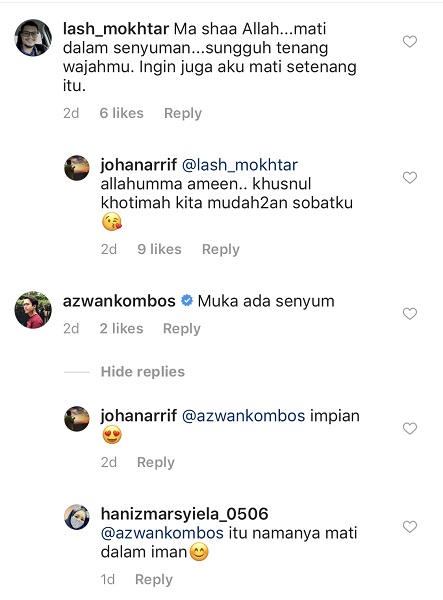View 6 likes on lash_mokhtar's comment

[122, 113]
